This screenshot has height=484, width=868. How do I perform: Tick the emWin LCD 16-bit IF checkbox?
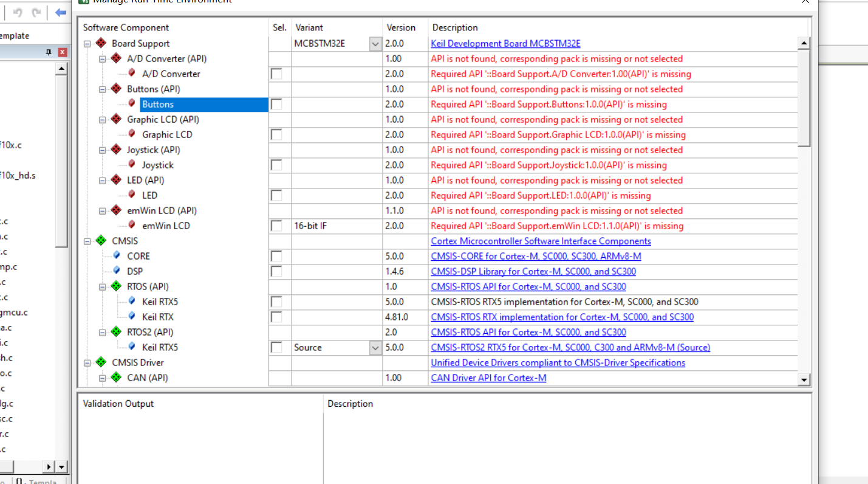coord(277,226)
